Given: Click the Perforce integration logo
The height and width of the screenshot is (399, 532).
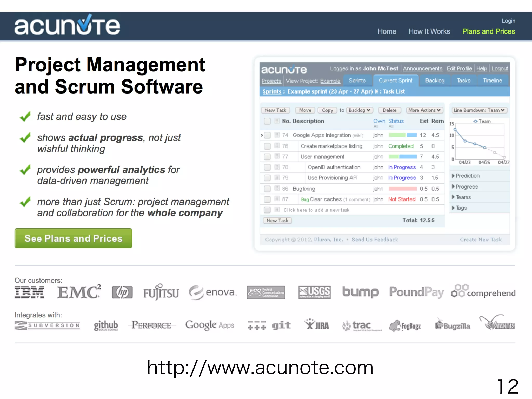Looking at the screenshot, I should coord(151,325).
